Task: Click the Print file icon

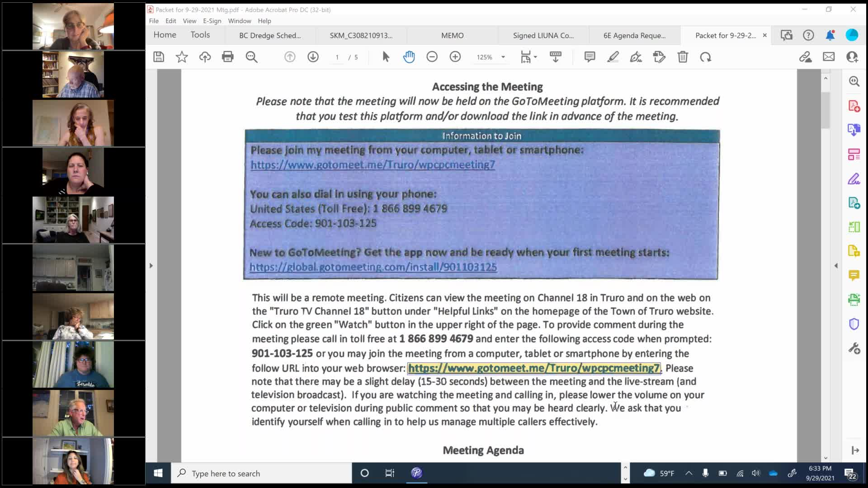Action: (227, 57)
